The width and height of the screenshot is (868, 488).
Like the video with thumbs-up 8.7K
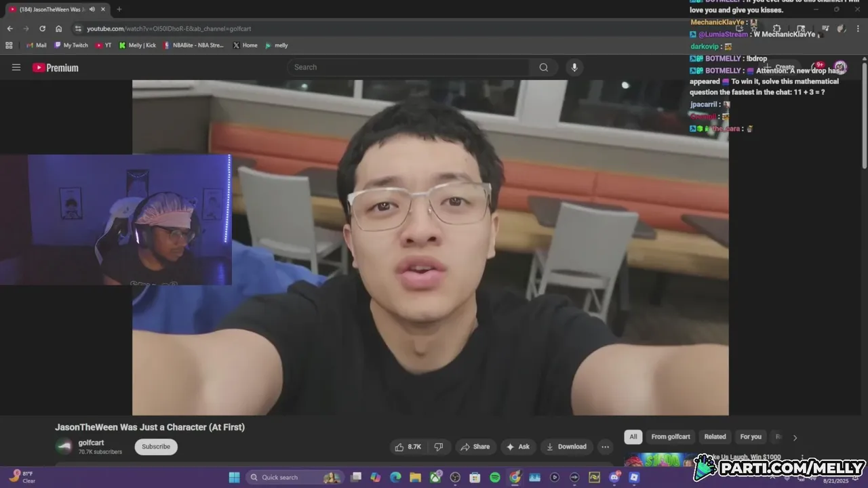pos(409,447)
